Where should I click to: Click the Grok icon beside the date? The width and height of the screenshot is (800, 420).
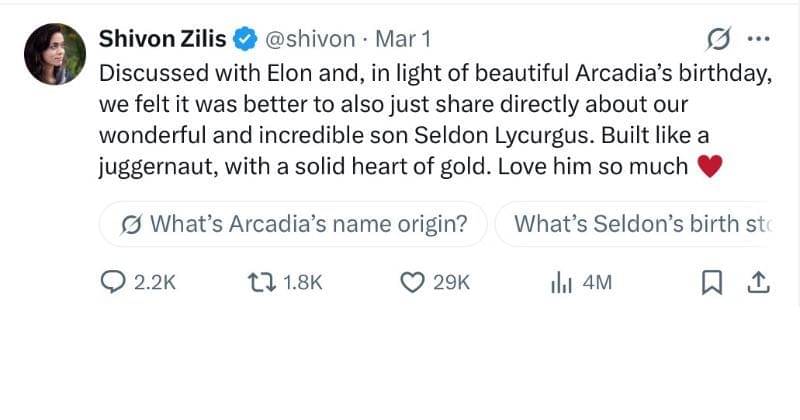[x=717, y=40]
